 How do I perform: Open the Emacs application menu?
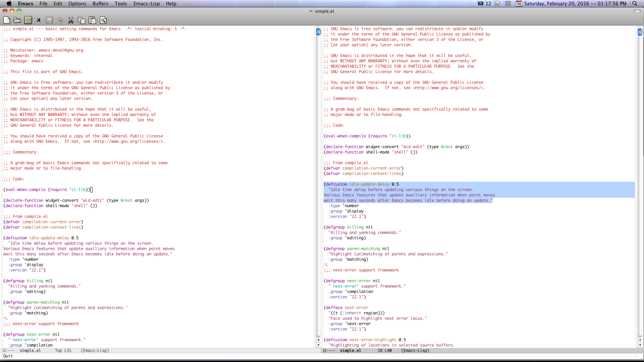[25, 3]
